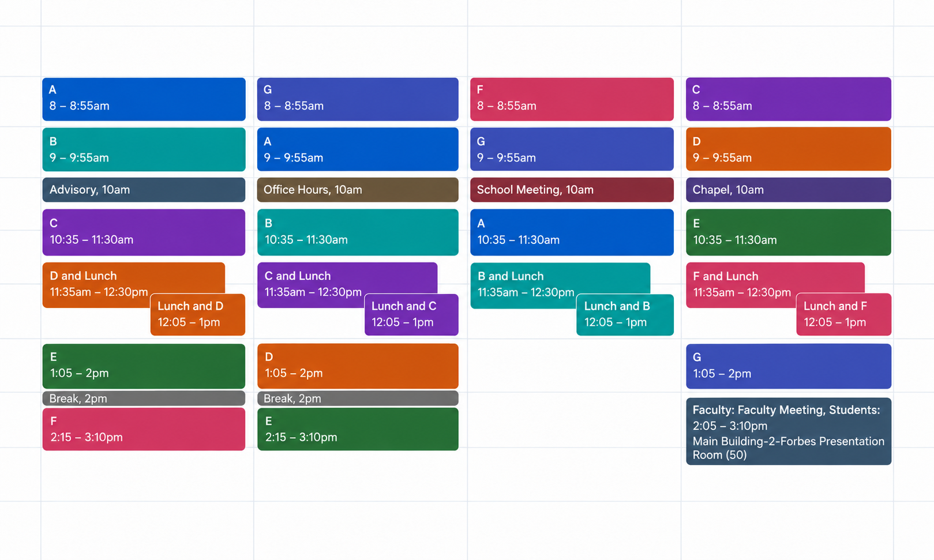The height and width of the screenshot is (560, 934).
Task: Open the B 9 – 9:55am event
Action: click(x=144, y=149)
